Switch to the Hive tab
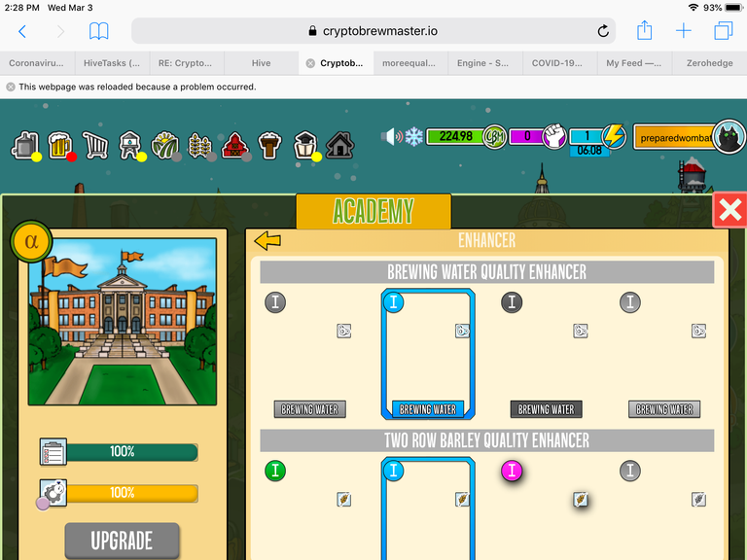 pyautogui.click(x=261, y=63)
